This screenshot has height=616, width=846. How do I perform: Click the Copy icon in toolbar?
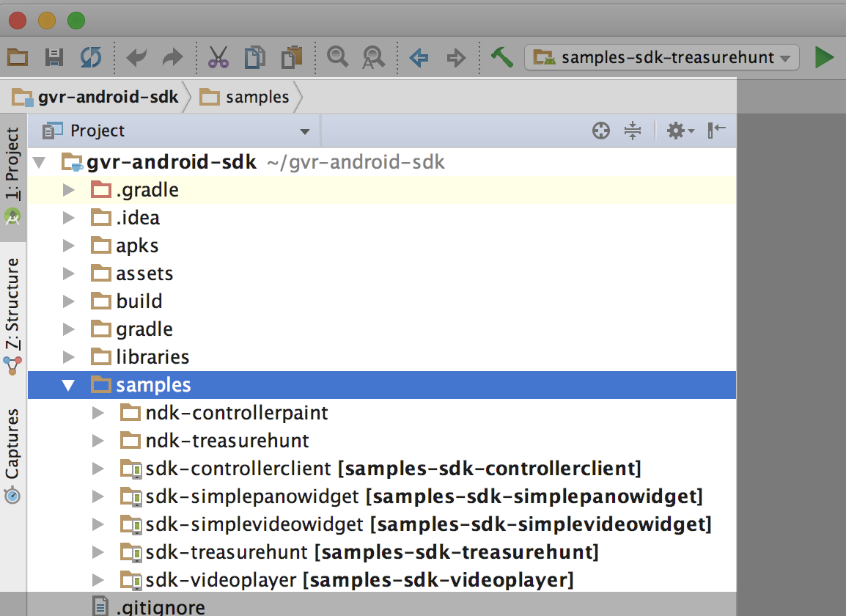point(254,56)
